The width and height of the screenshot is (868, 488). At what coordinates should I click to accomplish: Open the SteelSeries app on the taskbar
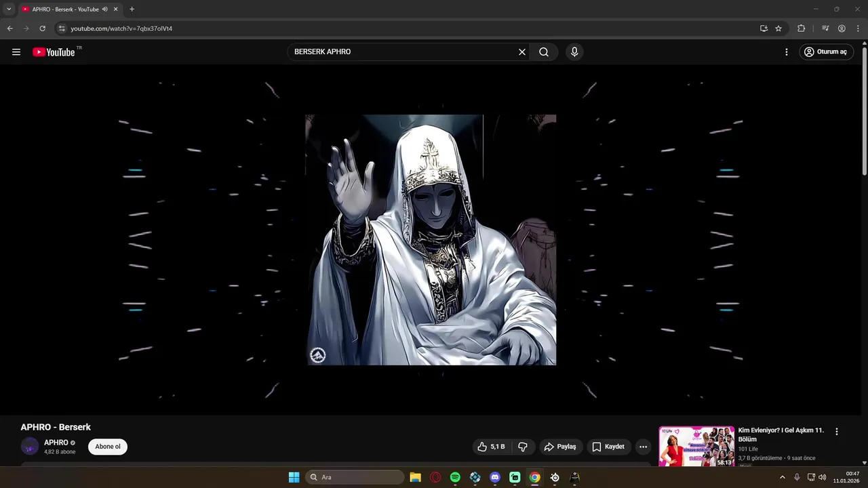[x=555, y=477]
